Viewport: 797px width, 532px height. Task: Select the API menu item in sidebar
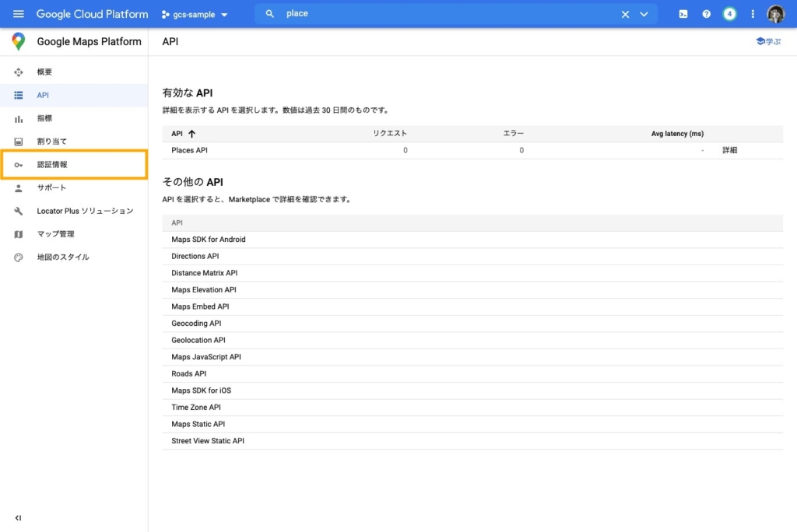[x=74, y=95]
